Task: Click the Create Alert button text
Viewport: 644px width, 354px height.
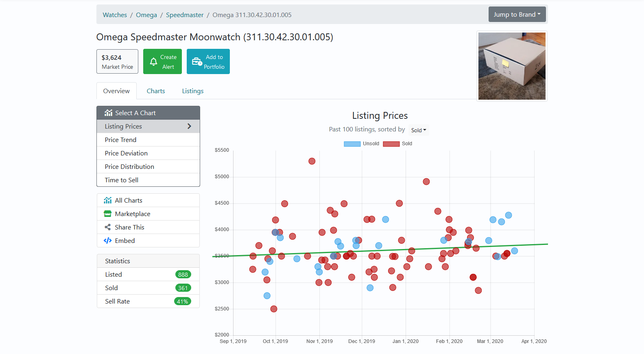Action: coord(168,62)
